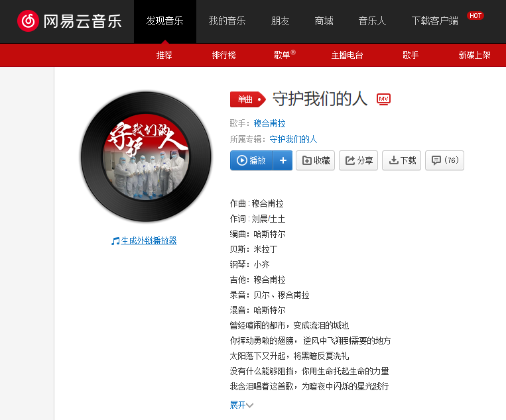The height and width of the screenshot is (420, 506).
Task: Select the 推荐 sub-menu
Action: pyautogui.click(x=164, y=55)
